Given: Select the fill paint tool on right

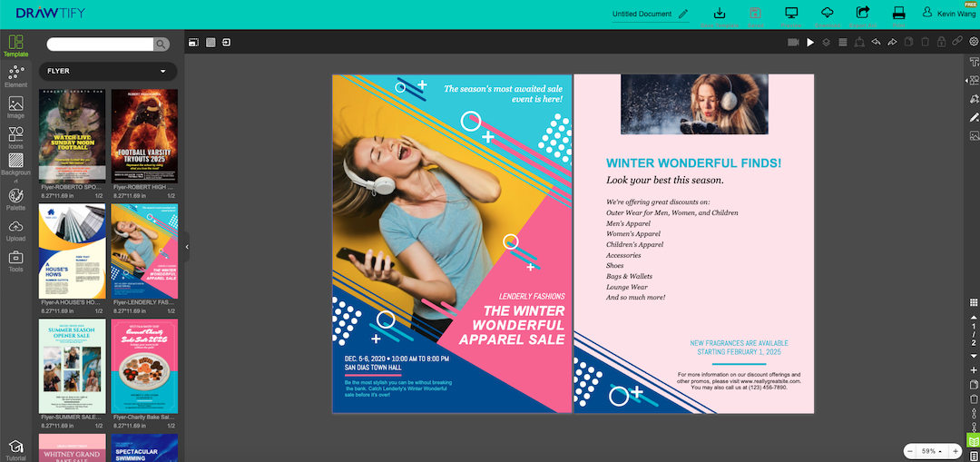Looking at the screenshot, I should coord(974,99).
